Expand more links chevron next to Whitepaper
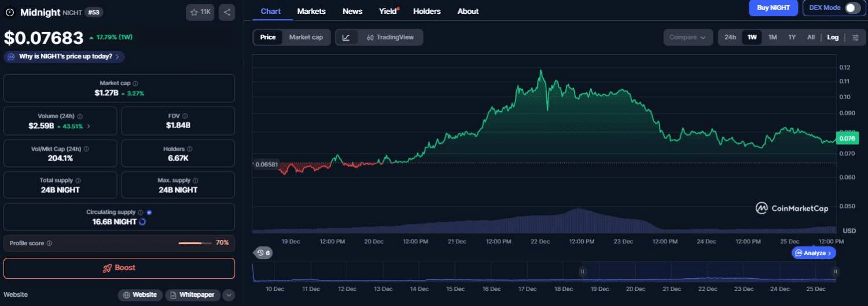The height and width of the screenshot is (306, 868). [x=229, y=295]
